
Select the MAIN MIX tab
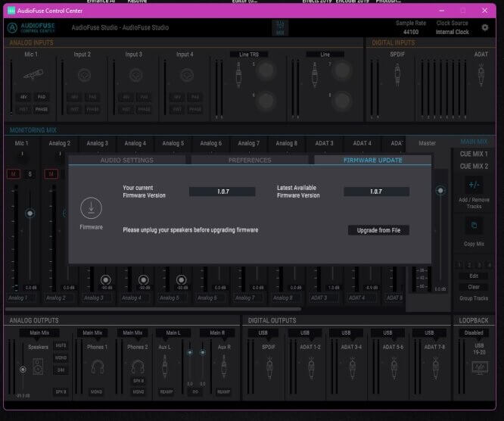[x=474, y=142]
